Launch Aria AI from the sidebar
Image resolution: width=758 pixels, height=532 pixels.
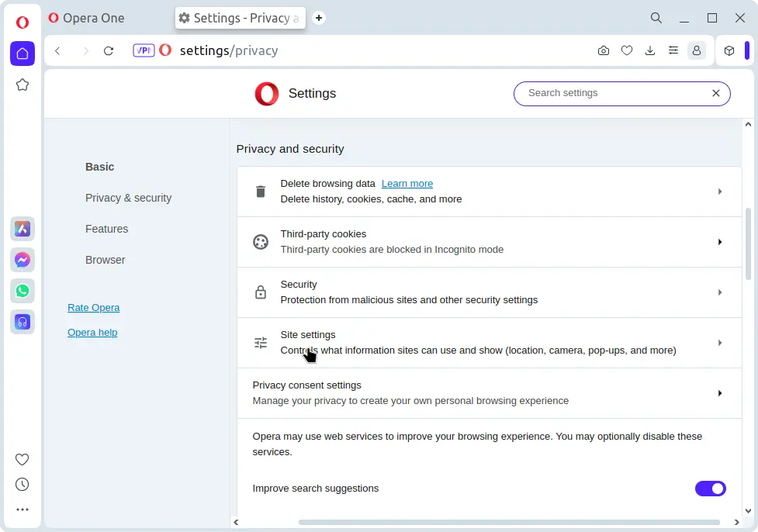[22, 229]
